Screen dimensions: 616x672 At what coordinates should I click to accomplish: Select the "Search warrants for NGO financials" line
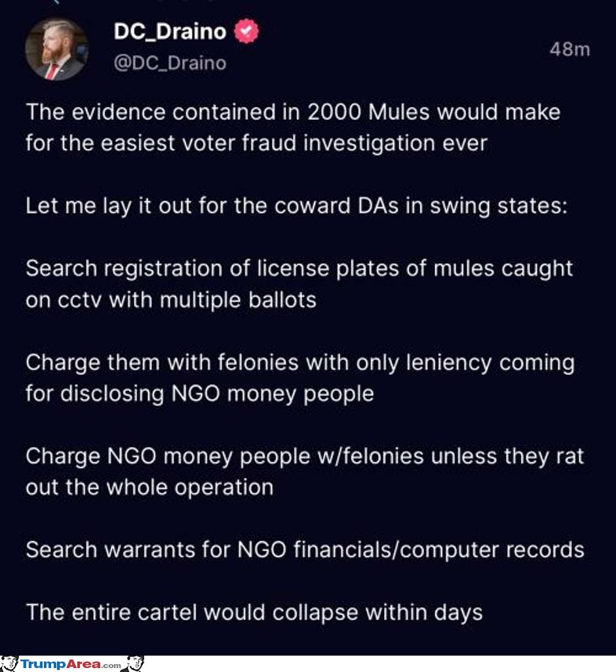pos(305,550)
